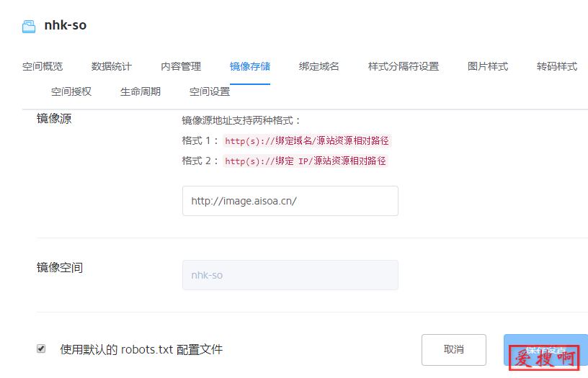Click the 镜像源 label

pos(54,119)
